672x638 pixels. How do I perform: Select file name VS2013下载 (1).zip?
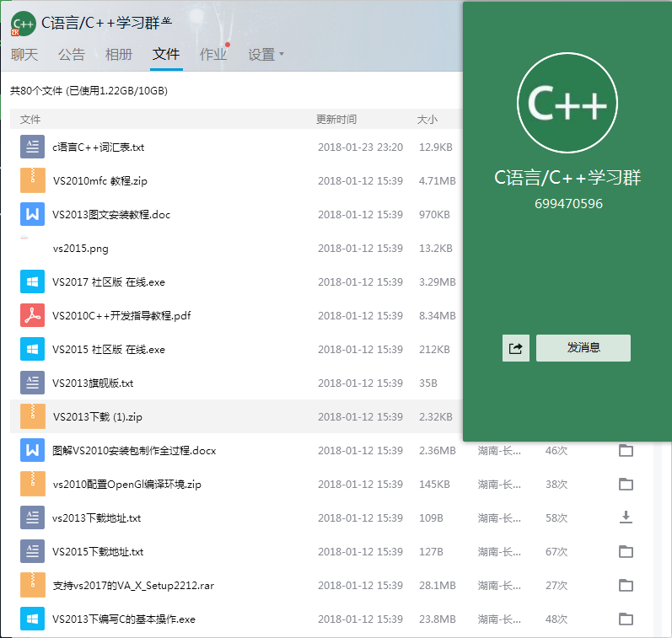(98, 417)
